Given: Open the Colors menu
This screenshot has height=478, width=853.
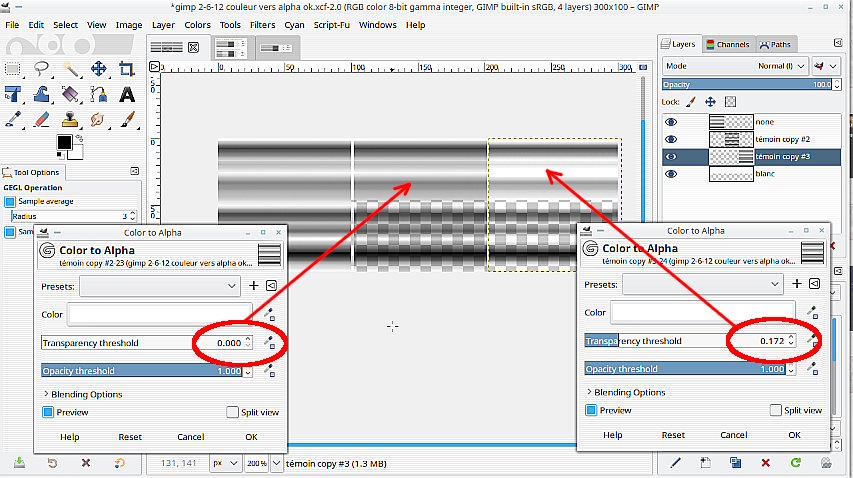Looking at the screenshot, I should [197, 25].
